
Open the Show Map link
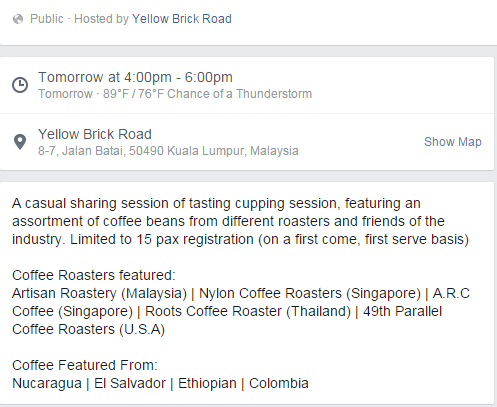[x=453, y=142]
